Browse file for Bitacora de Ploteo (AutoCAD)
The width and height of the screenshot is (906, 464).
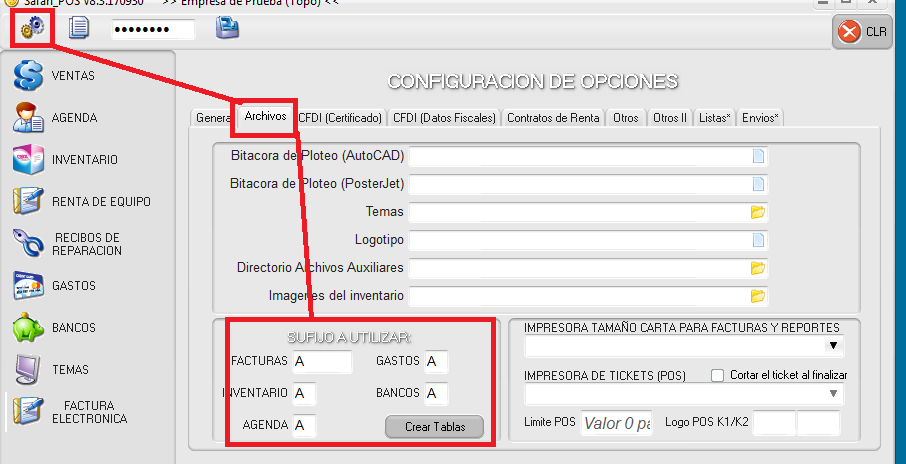(758, 156)
